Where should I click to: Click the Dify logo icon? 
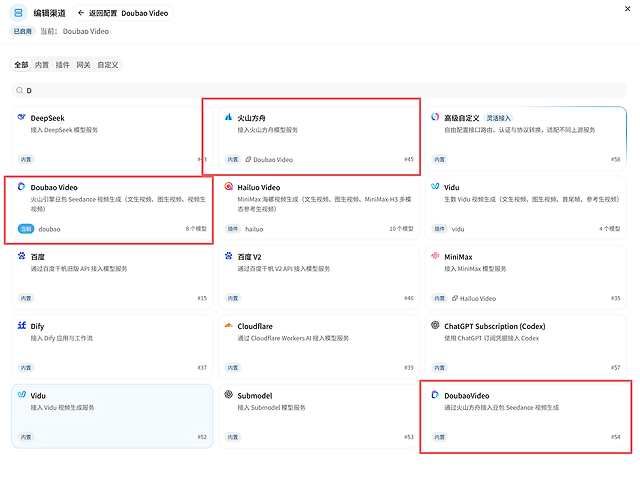[x=22, y=325]
